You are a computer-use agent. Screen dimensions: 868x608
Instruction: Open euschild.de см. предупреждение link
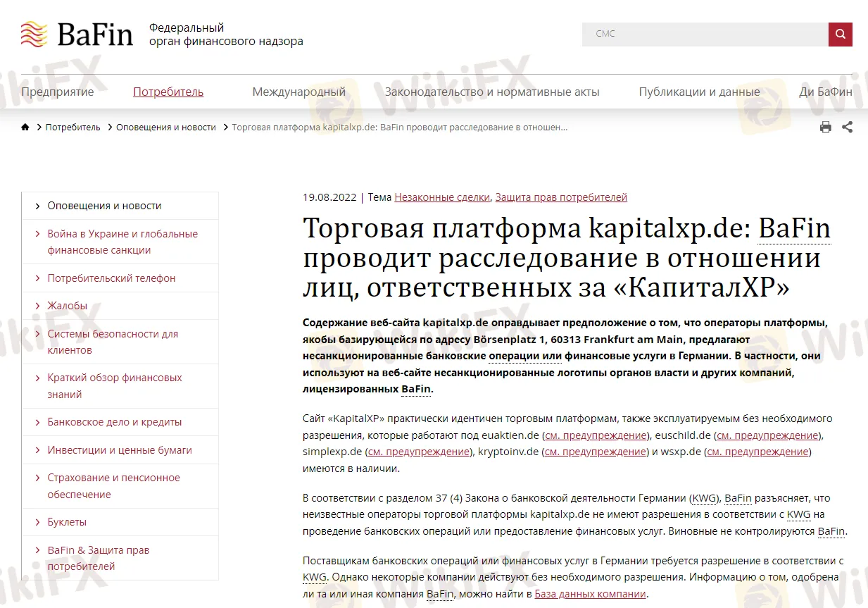767,435
